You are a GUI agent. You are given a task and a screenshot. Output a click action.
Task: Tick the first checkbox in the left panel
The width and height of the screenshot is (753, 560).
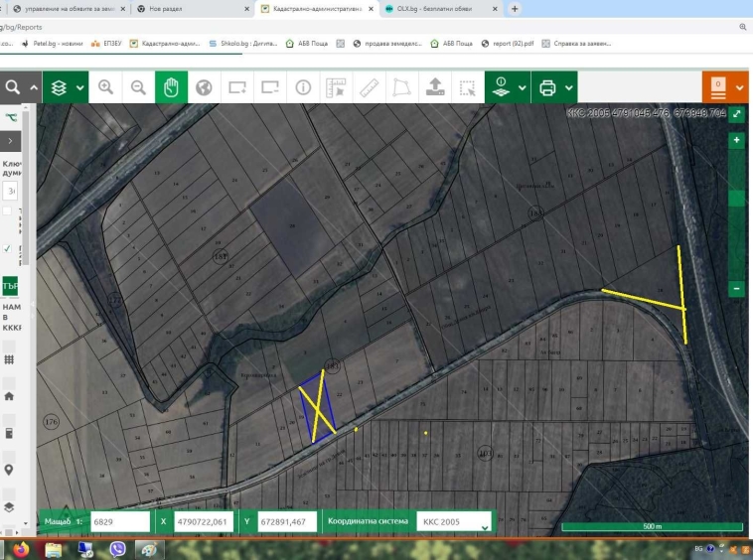click(8, 211)
